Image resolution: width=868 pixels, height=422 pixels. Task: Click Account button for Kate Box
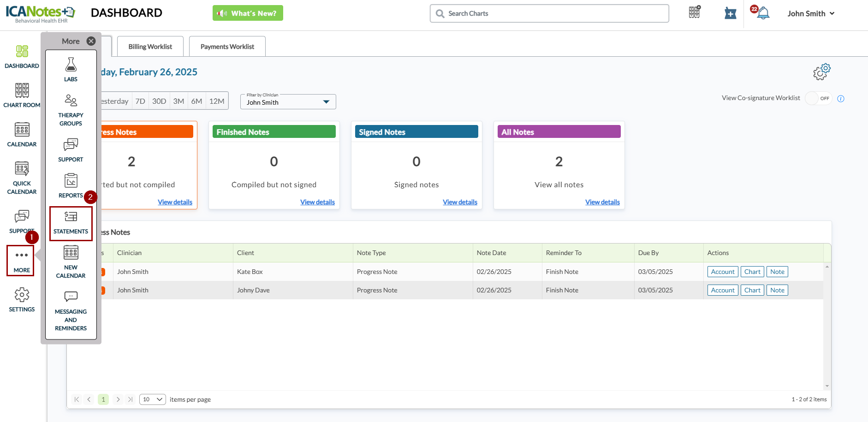pyautogui.click(x=722, y=272)
